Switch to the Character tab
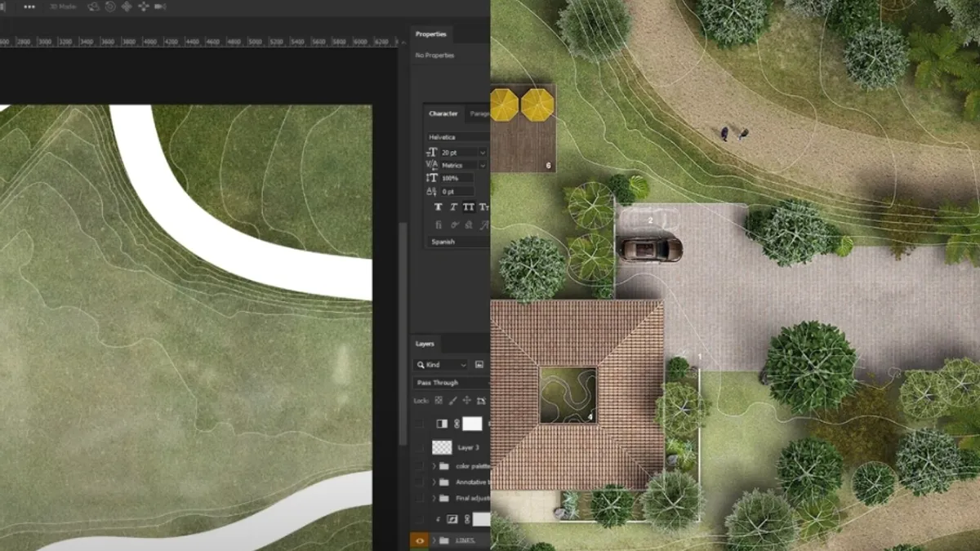Screen dimensions: 980x551 pos(443,113)
